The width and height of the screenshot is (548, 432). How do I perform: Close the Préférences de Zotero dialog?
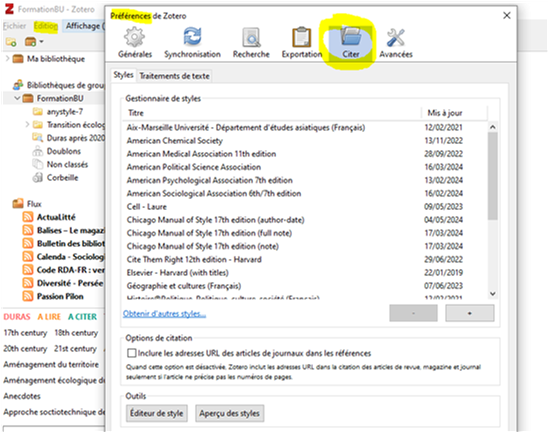click(x=507, y=15)
